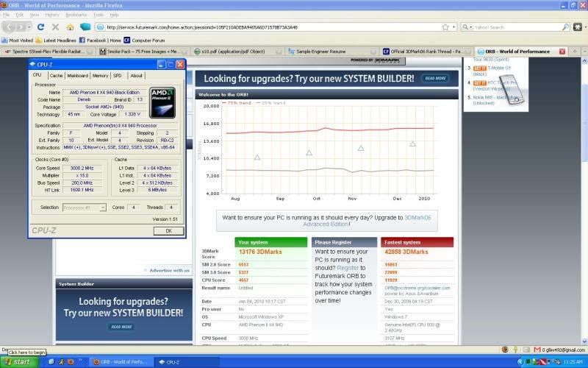
Task: Open the tab list dropdown at the tab bar's end
Action: point(584,52)
